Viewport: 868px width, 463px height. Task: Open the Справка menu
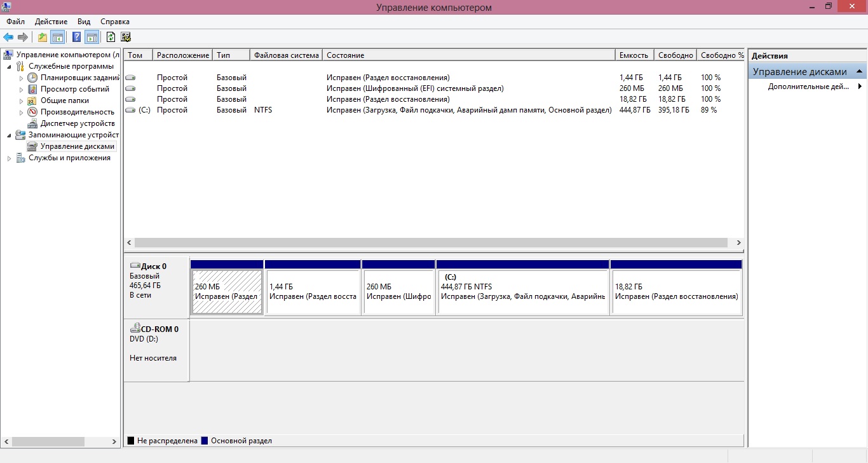tap(114, 22)
